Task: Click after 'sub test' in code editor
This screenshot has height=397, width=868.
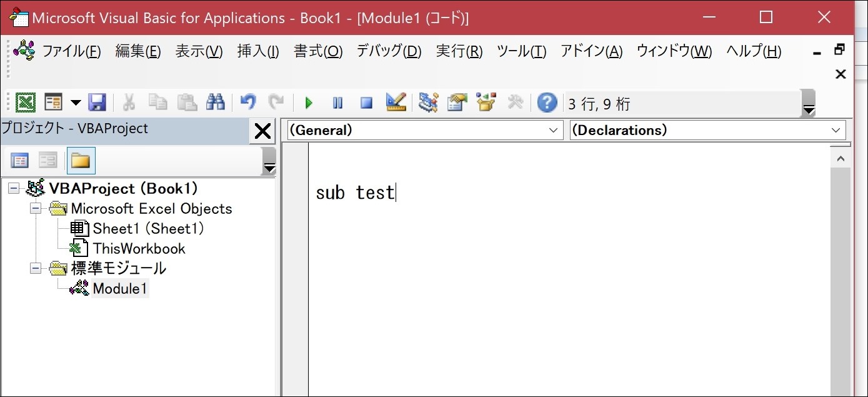Action: pyautogui.click(x=396, y=193)
